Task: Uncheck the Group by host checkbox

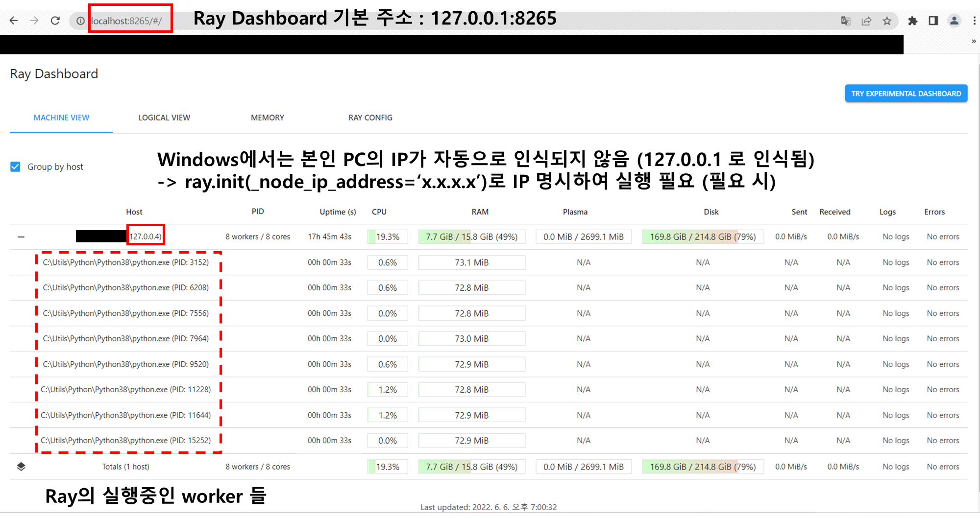Action: (16, 167)
